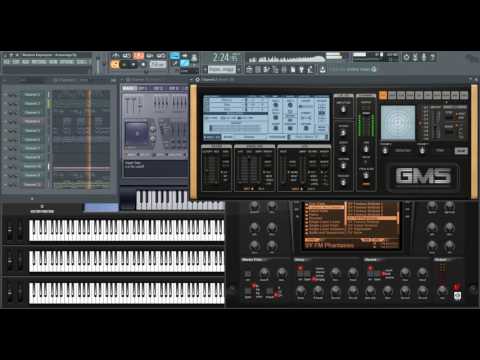Click the highlighted category row in the orange synth preset browser

pyautogui.click(x=325, y=207)
